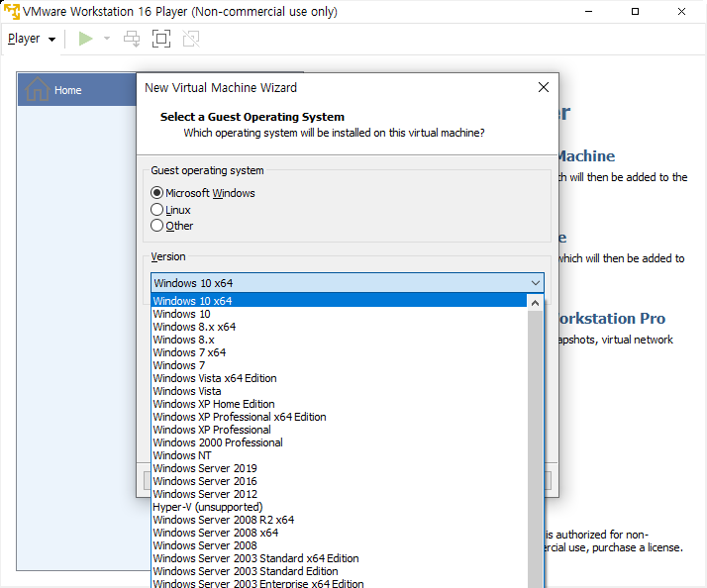The width and height of the screenshot is (707, 588).
Task: Pick Windows Server 2008 x64
Action: (x=339, y=533)
